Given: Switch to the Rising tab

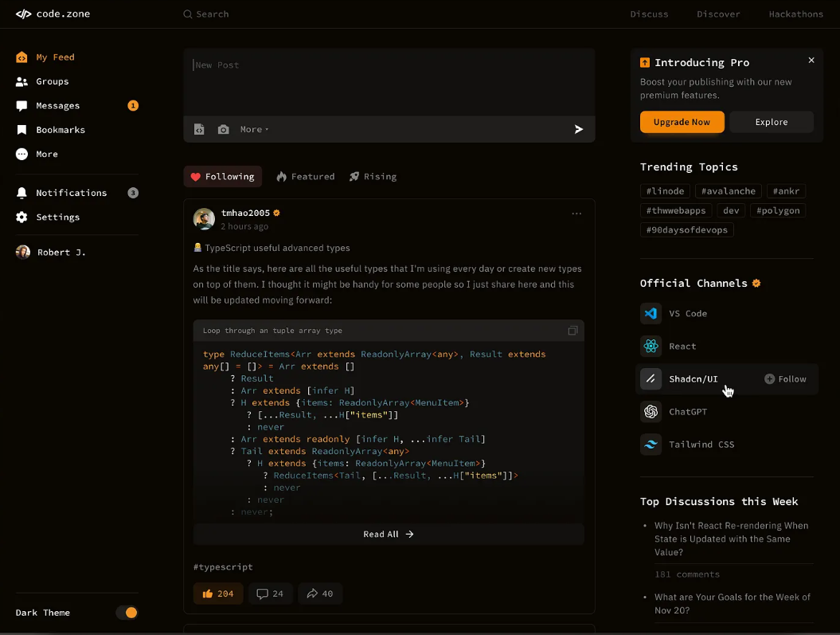Looking at the screenshot, I should coord(373,177).
